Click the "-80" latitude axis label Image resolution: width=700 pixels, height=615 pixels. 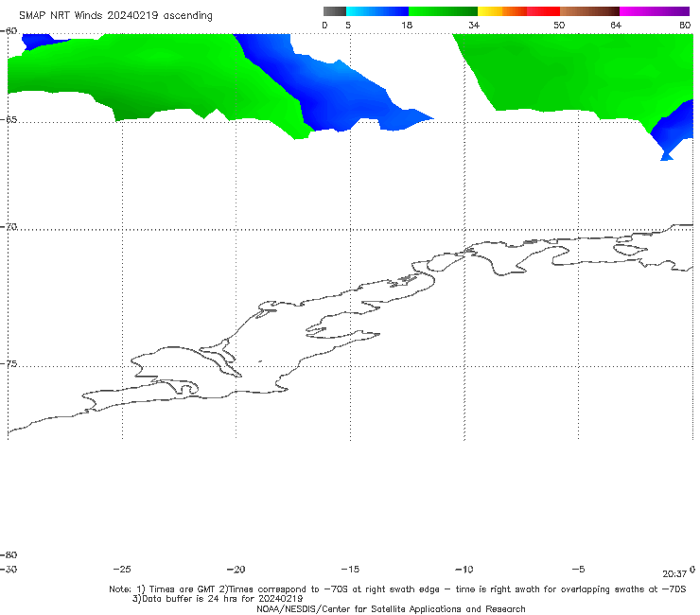click(9, 554)
